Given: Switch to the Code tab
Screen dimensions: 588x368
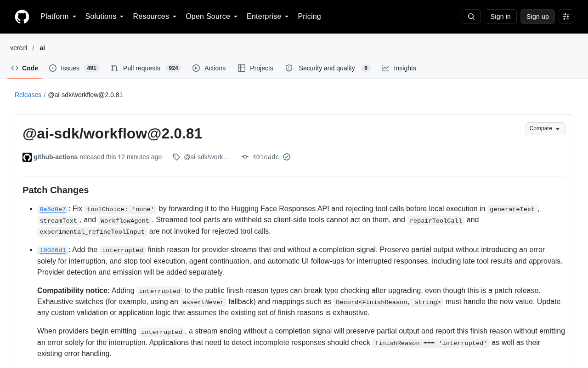Looking at the screenshot, I should click(x=25, y=68).
